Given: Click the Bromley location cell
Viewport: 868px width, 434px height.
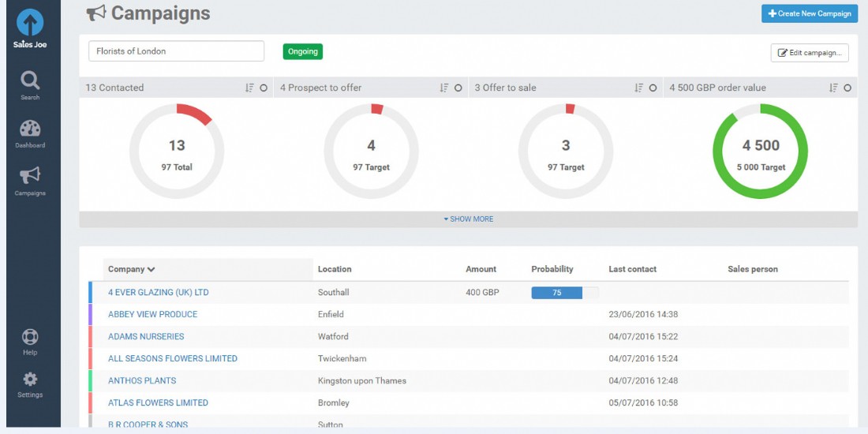Looking at the screenshot, I should point(334,403).
